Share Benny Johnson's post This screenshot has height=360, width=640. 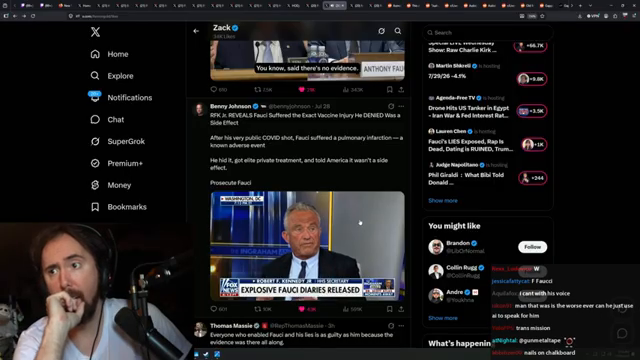pyautogui.click(x=401, y=309)
